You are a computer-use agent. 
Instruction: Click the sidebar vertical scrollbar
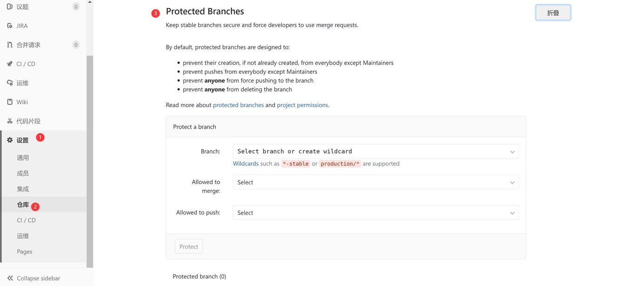(90, 158)
